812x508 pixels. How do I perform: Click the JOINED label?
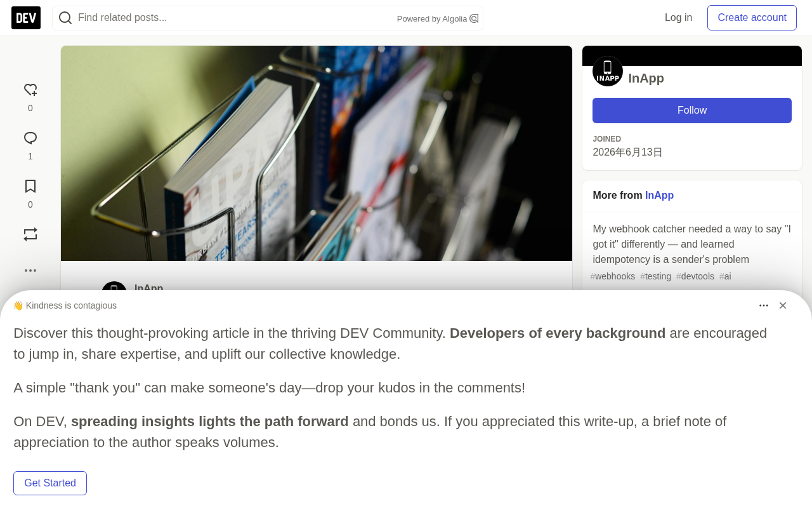[x=606, y=139]
